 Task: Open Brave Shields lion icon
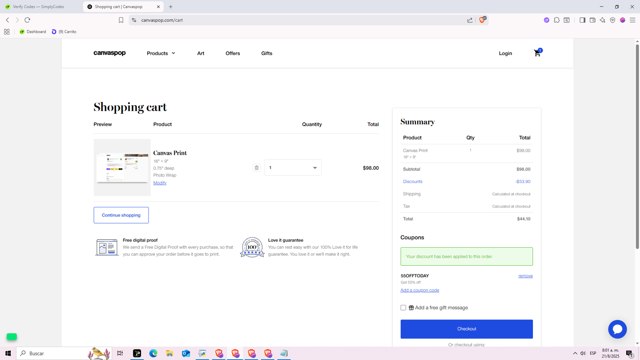pyautogui.click(x=482, y=20)
